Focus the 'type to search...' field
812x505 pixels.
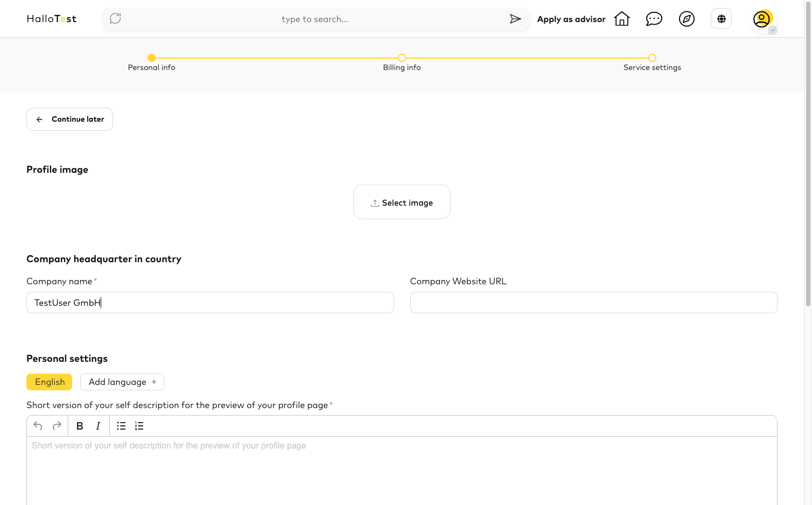[315, 19]
